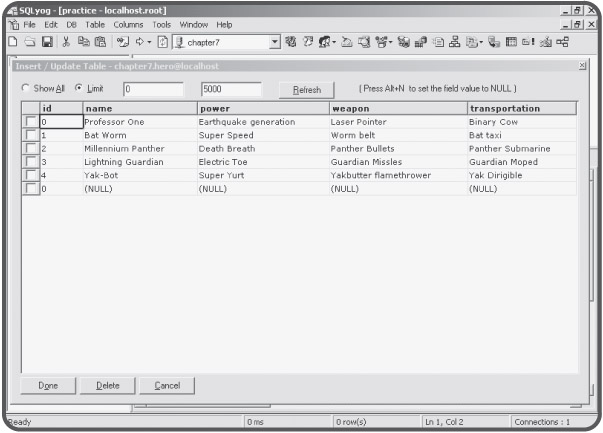The image size is (603, 433).
Task: Click the Delete button
Action: coord(107,384)
